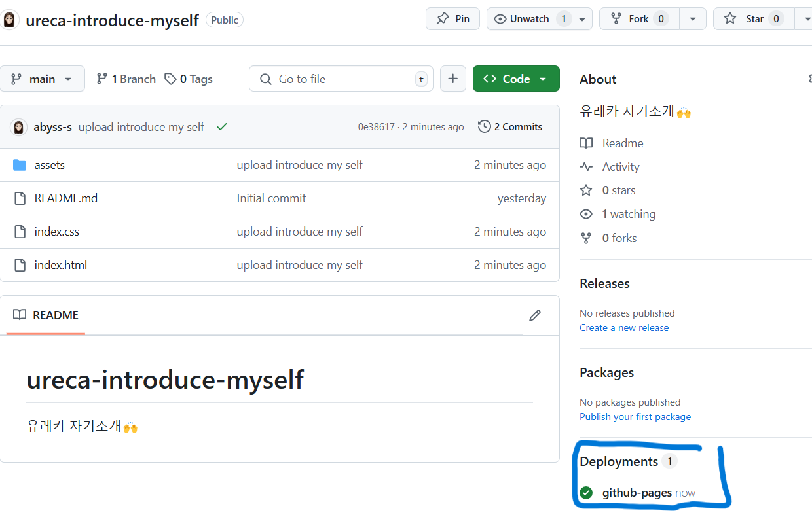
Task: Click the tag icon beside 0 Tags
Action: click(170, 79)
